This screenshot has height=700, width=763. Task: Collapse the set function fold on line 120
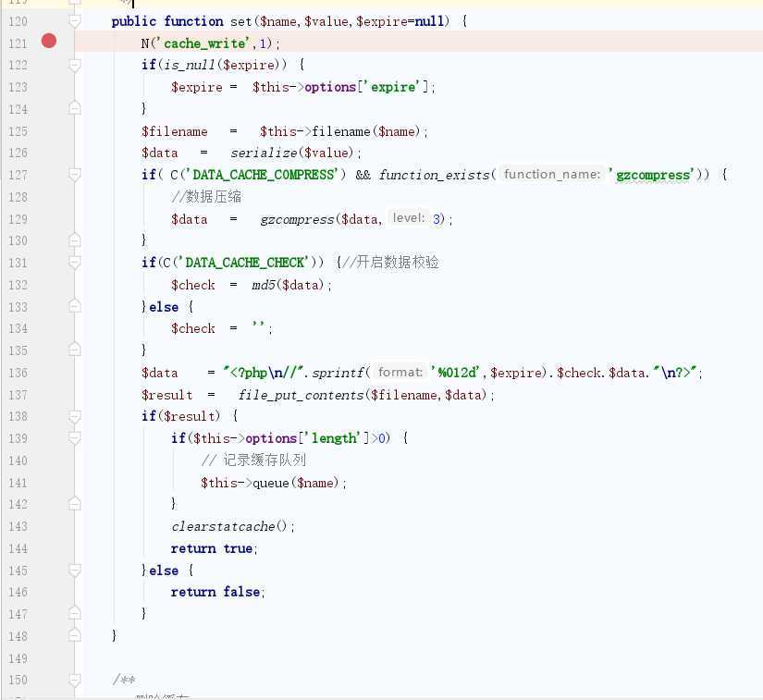[75, 21]
